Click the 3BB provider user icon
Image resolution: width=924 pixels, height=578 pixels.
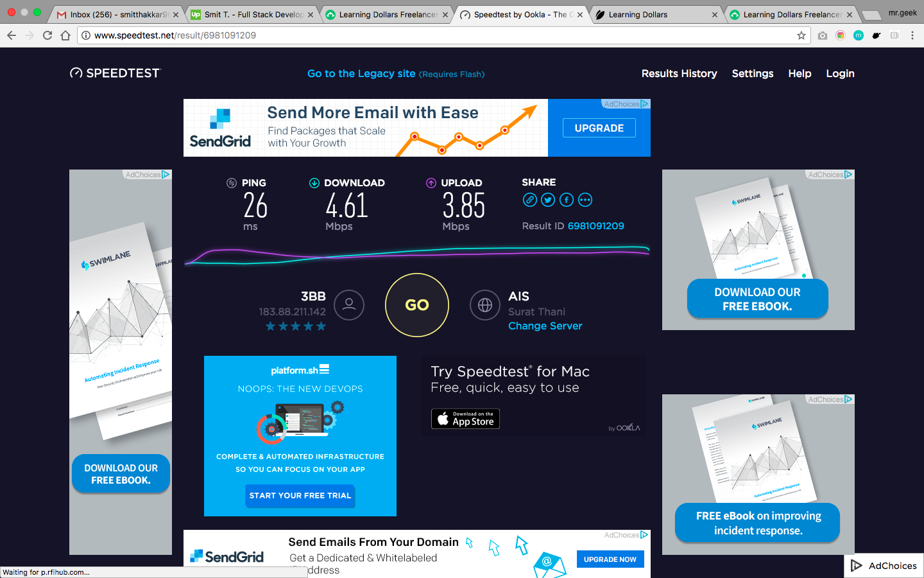[x=349, y=305]
